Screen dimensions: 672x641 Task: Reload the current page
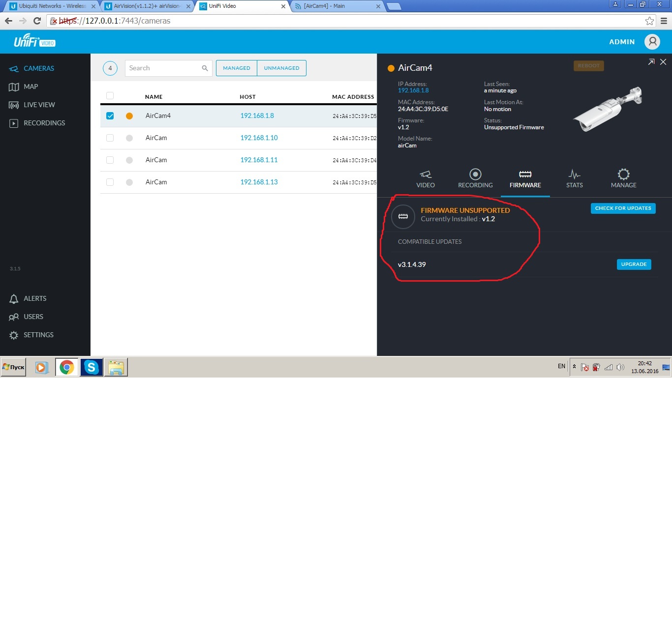click(x=37, y=21)
